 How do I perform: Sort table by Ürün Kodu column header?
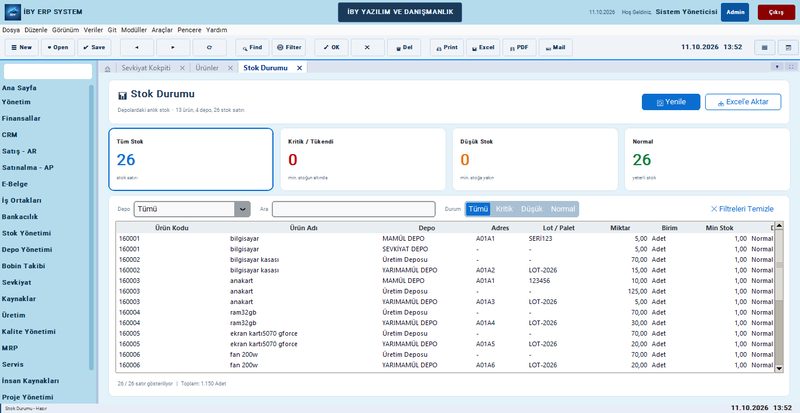pos(171,228)
